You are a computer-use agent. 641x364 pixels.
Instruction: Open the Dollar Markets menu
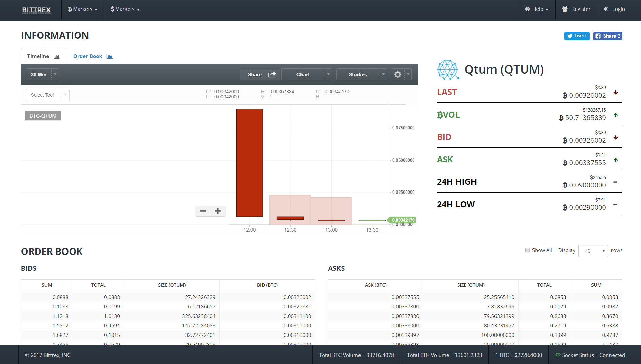point(125,9)
